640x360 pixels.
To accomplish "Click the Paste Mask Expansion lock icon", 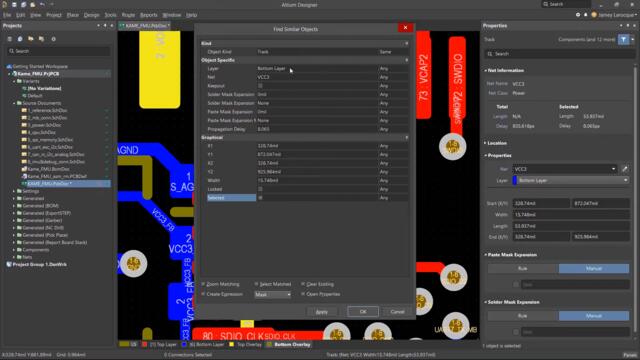I will [x=516, y=284].
